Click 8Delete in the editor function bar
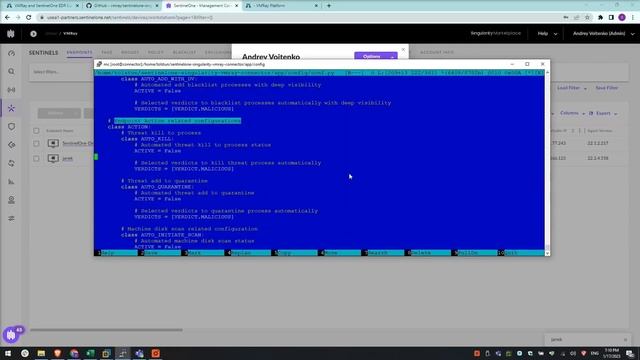 point(428,253)
